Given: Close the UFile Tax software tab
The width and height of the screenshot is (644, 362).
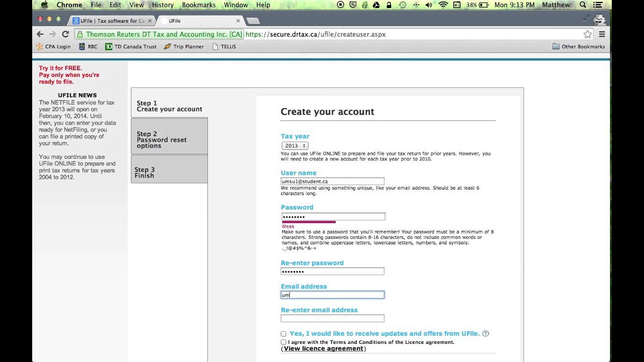Looking at the screenshot, I should [x=150, y=21].
